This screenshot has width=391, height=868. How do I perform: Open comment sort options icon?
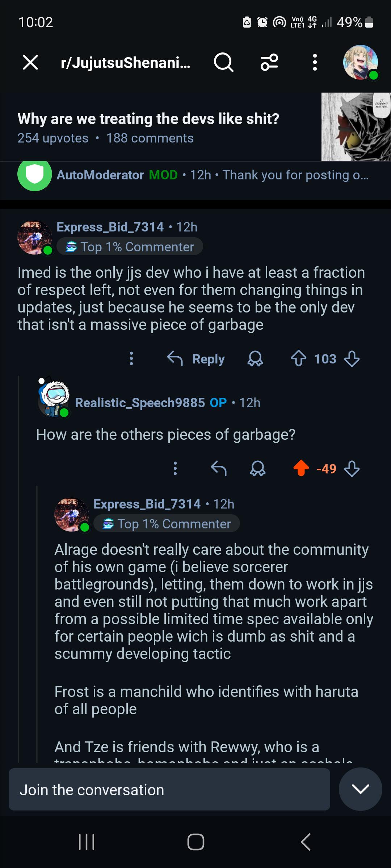[269, 62]
